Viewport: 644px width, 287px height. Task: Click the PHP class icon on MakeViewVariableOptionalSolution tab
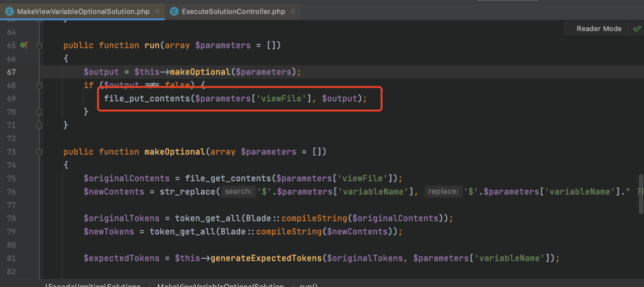point(9,12)
